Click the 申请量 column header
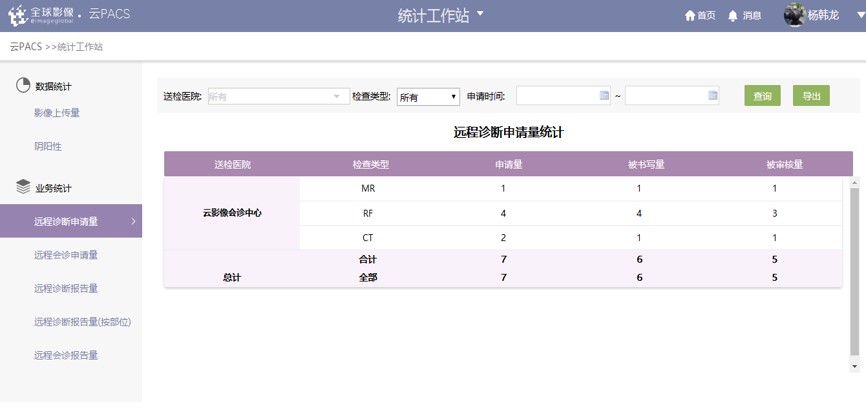Viewport: 866px width, 416px height. (x=509, y=164)
